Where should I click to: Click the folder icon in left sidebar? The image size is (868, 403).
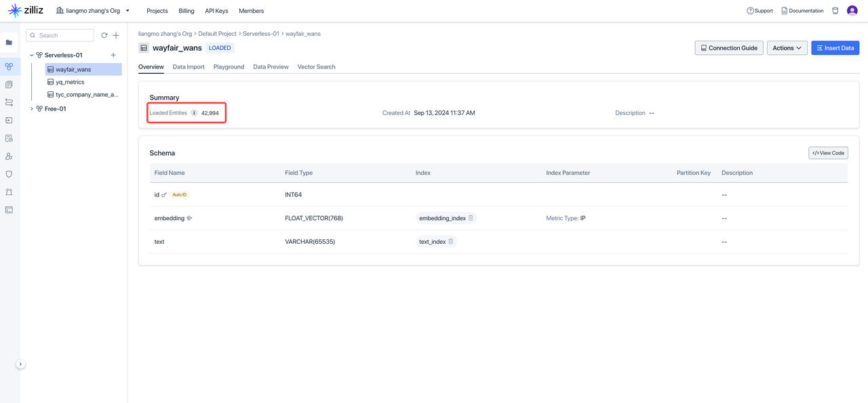point(9,43)
